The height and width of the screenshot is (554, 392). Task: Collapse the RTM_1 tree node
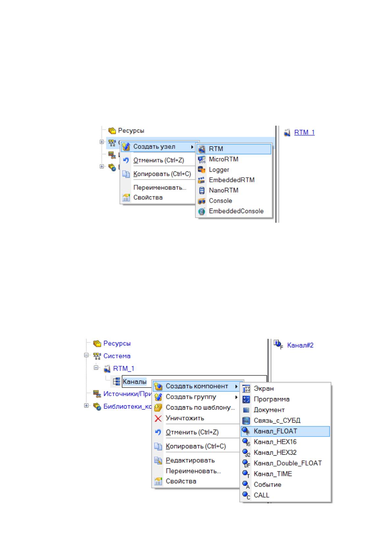96,368
